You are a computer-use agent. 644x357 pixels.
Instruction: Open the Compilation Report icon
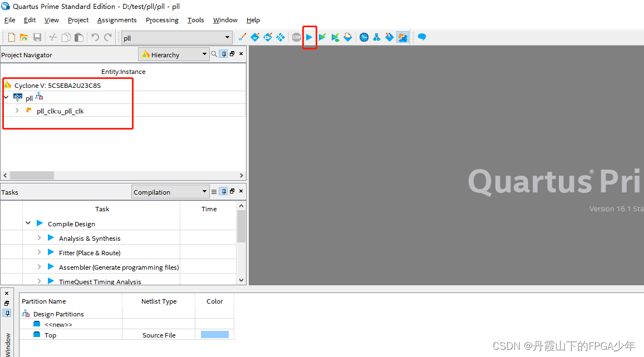click(348, 37)
